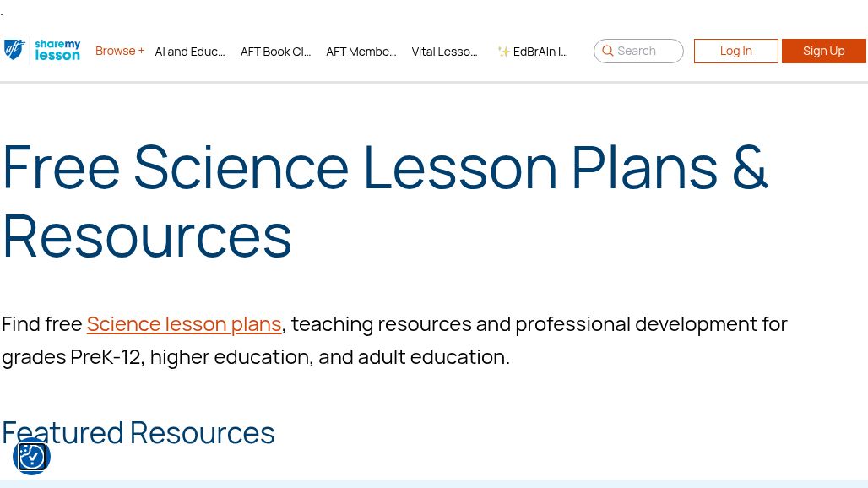Click the checkmark badge icon near Featured Resources
Viewport: 868px width, 488px height.
click(31, 456)
